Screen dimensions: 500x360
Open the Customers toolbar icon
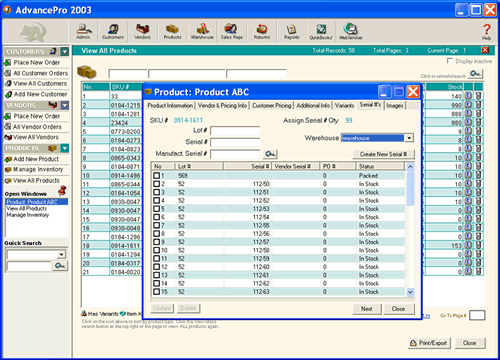[x=113, y=31]
